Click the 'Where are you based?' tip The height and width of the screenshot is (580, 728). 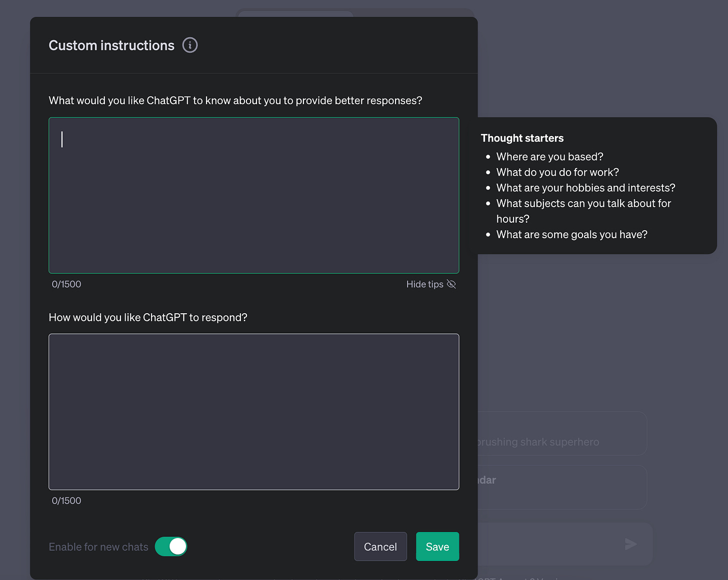[x=550, y=157]
